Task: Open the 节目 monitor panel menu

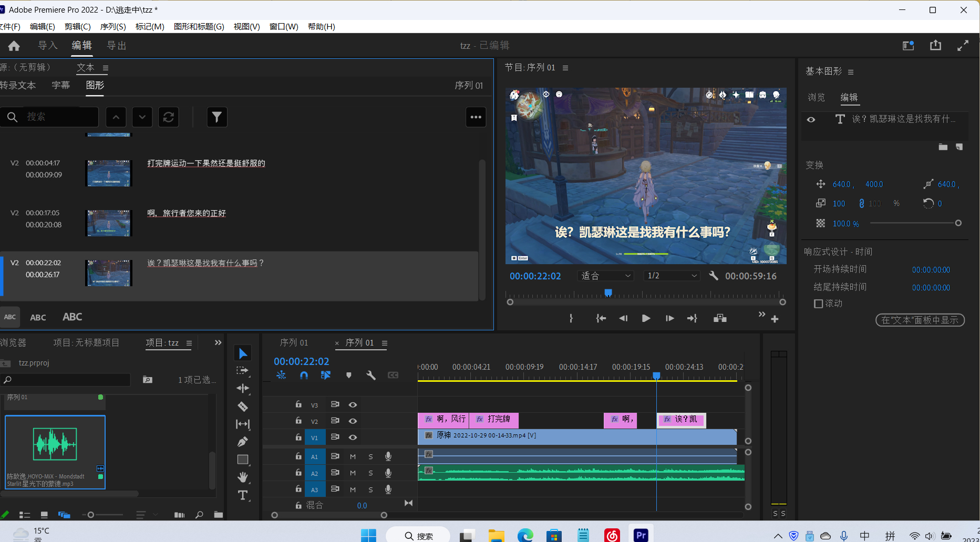Action: (x=565, y=68)
